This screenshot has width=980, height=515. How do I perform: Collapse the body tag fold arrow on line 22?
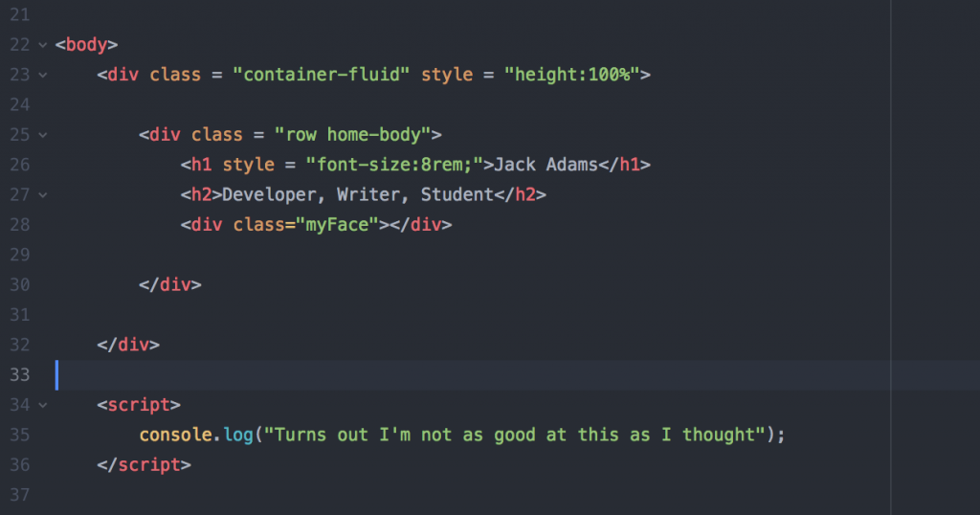tap(42, 45)
